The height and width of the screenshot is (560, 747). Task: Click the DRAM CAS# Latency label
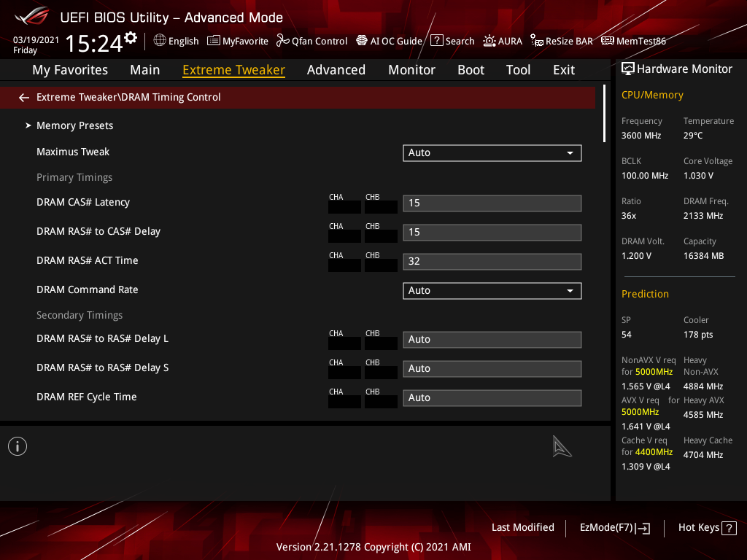[x=83, y=203]
